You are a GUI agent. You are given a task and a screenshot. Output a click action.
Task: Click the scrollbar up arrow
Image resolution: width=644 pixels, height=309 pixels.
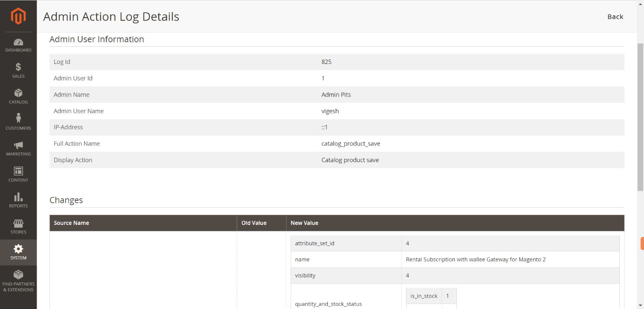point(640,4)
